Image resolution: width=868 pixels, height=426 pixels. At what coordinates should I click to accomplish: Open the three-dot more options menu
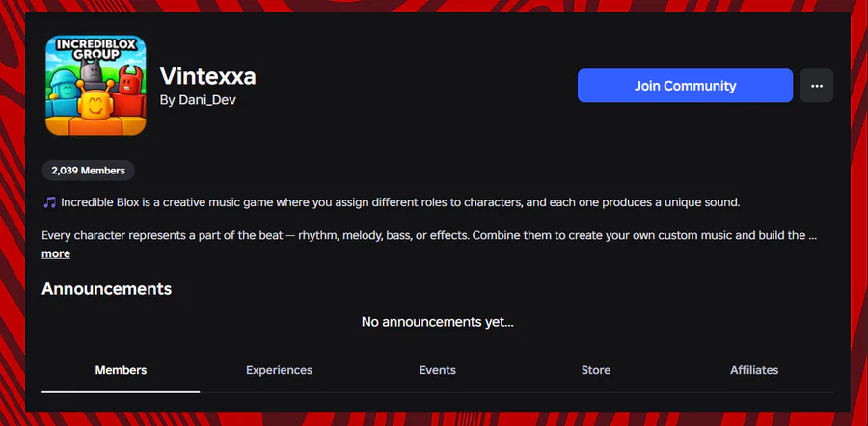pos(816,86)
